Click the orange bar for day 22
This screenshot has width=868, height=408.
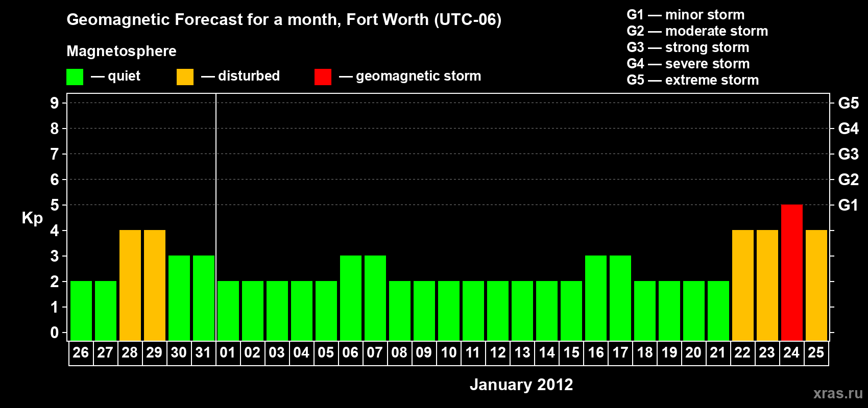pyautogui.click(x=743, y=286)
